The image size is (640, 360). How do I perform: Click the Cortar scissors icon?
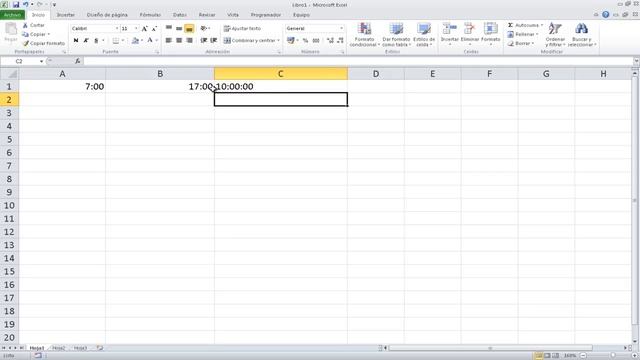[25, 25]
